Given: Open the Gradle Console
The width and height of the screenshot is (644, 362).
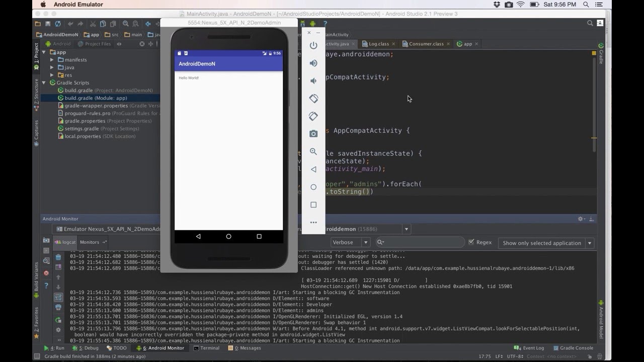Looking at the screenshot, I should tap(573, 348).
